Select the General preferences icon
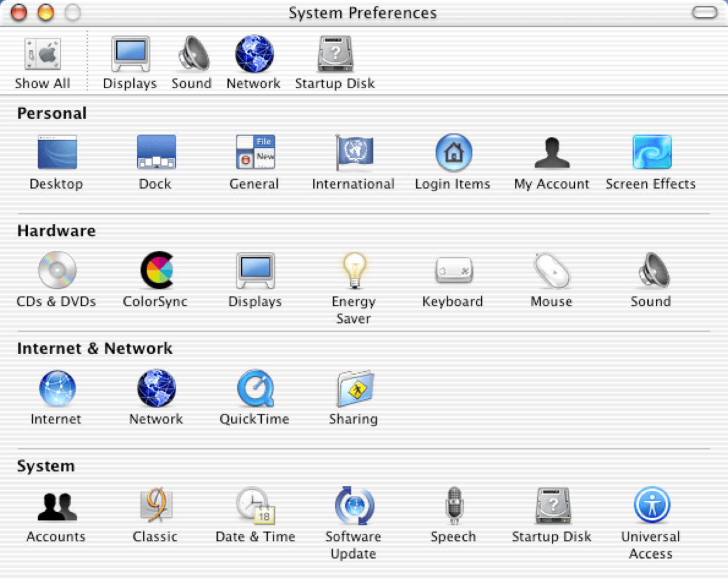 255,153
